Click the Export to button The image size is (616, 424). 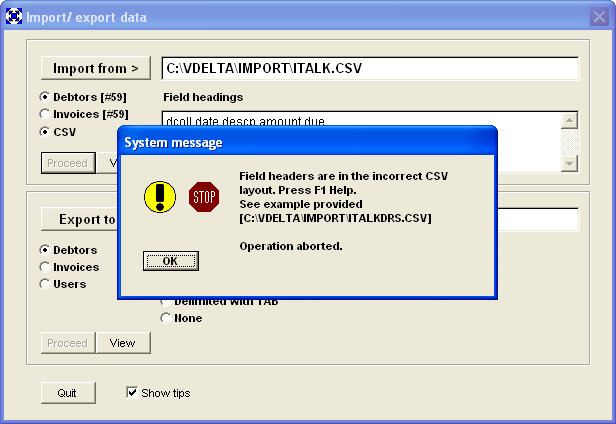point(80,219)
